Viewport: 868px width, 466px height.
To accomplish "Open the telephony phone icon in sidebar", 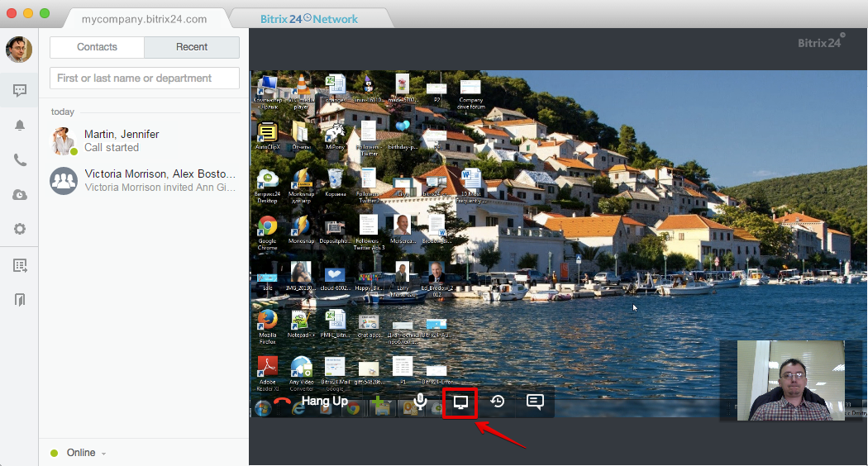I will pyautogui.click(x=19, y=160).
